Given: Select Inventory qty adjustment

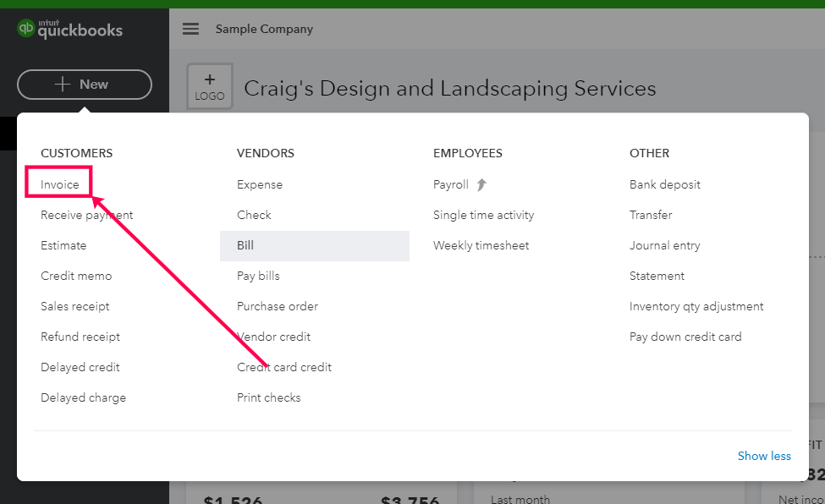Looking at the screenshot, I should (x=696, y=306).
